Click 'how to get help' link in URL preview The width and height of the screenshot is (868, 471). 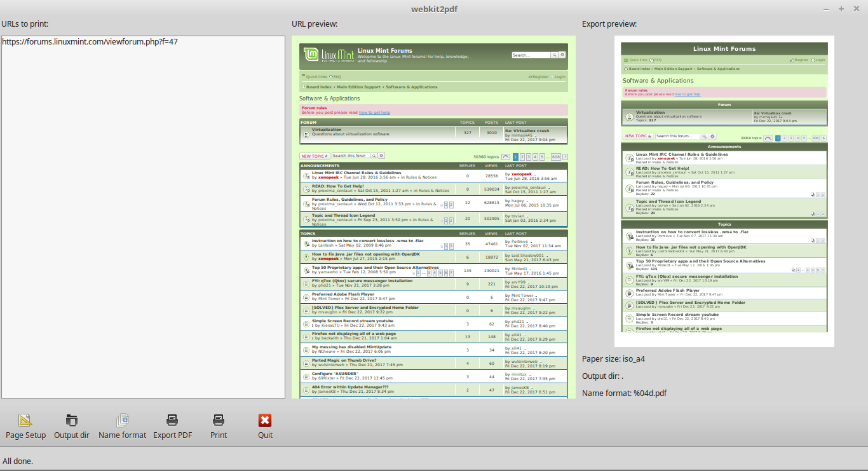click(374, 113)
